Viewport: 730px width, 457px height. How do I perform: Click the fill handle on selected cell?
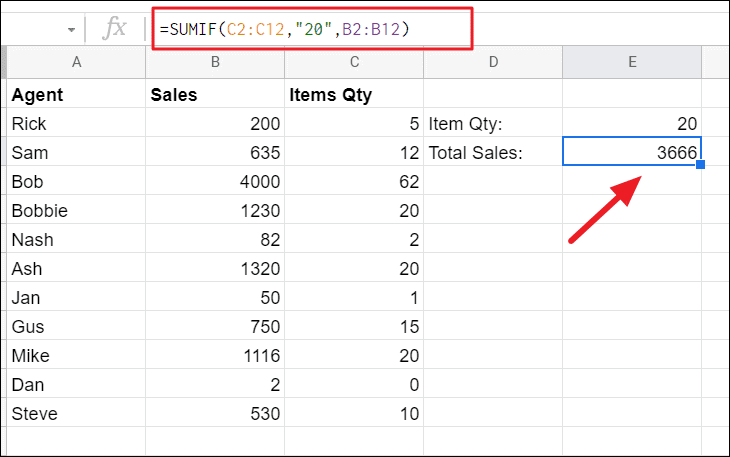[701, 165]
